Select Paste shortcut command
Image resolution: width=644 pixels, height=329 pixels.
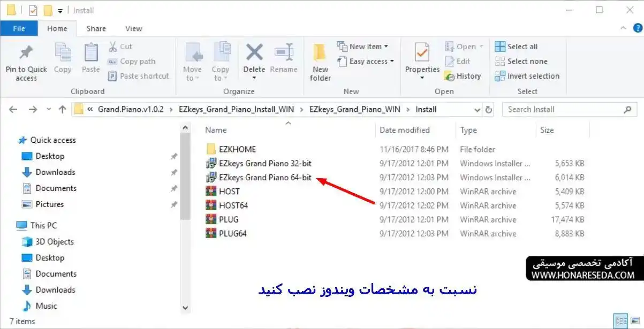pos(139,76)
